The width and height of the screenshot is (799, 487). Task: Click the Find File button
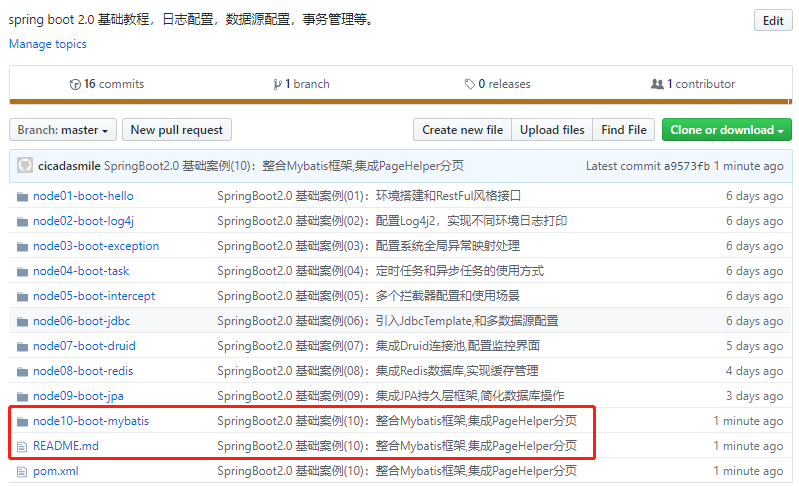(x=624, y=130)
